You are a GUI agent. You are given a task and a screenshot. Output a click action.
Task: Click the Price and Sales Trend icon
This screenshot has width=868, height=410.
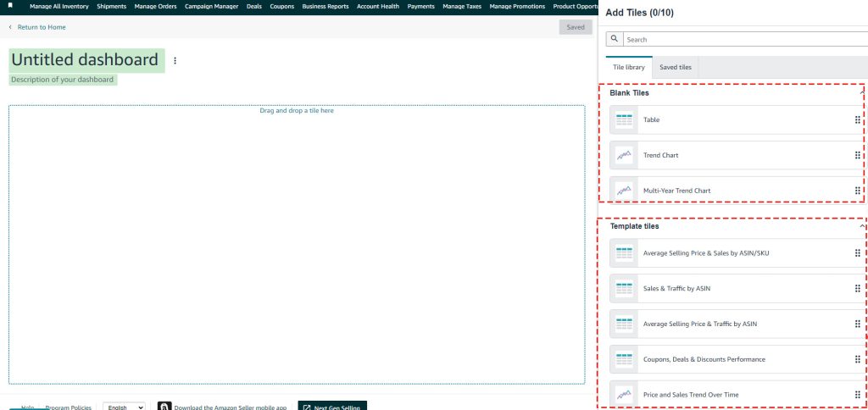tap(625, 395)
